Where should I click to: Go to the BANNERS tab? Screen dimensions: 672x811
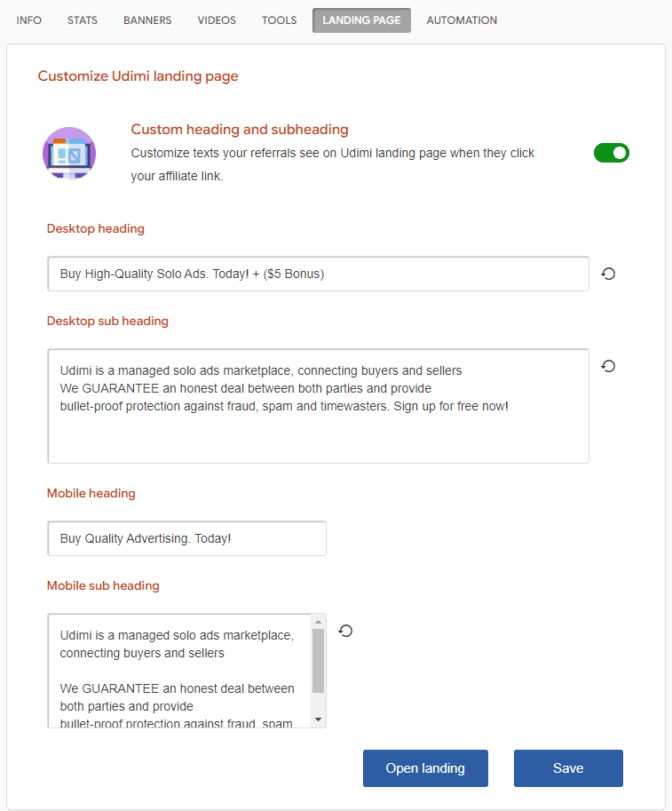147,20
